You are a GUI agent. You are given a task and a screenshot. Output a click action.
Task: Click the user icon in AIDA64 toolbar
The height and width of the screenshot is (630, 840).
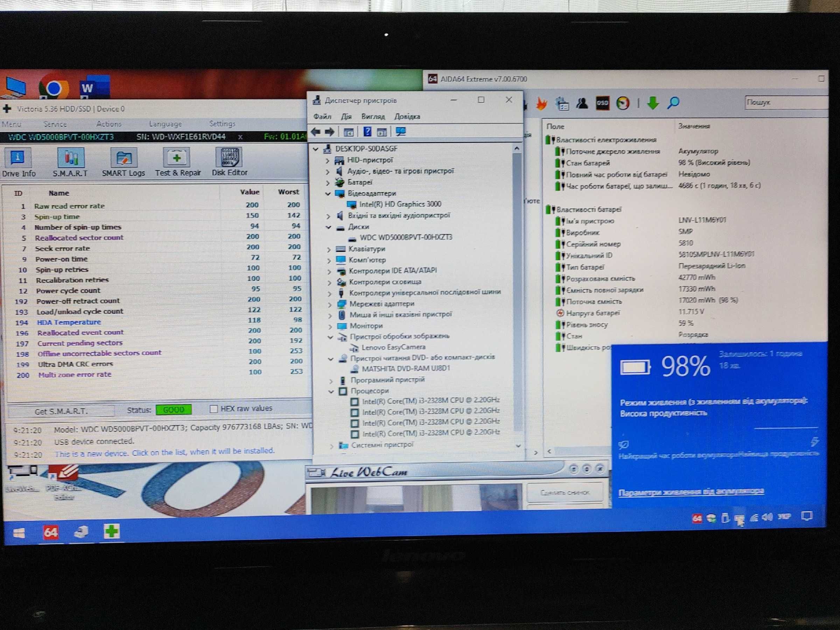(582, 103)
